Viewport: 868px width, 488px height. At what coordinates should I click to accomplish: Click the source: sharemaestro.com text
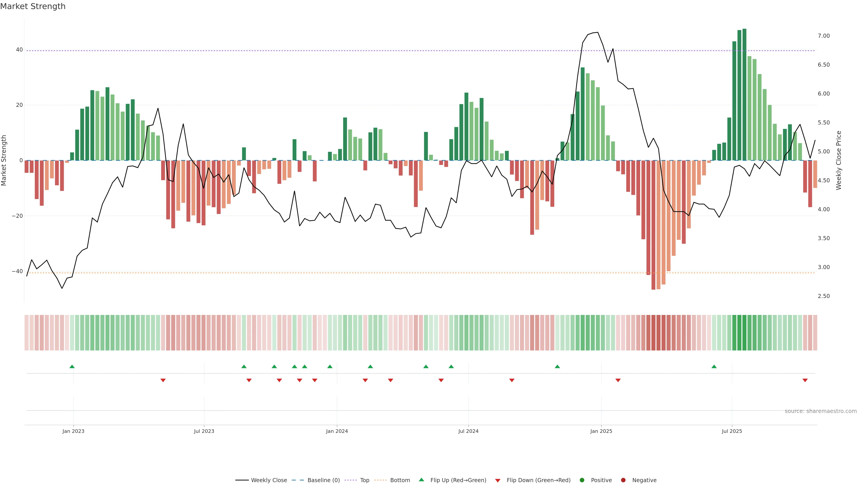pos(821,411)
